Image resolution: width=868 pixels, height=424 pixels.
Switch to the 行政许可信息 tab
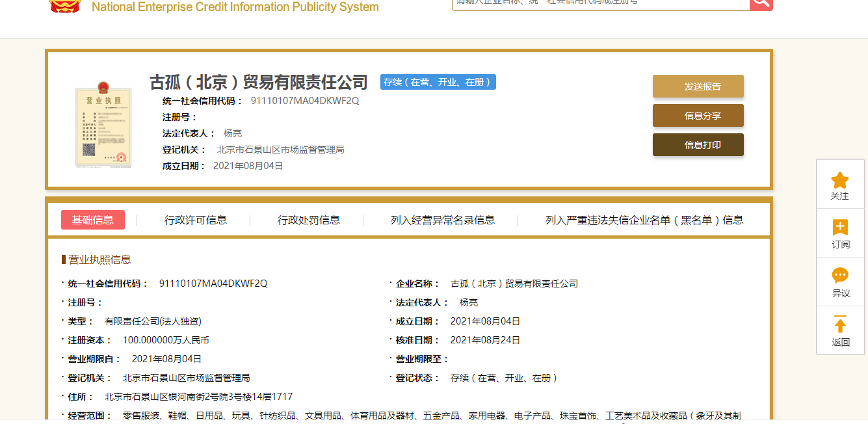point(196,220)
